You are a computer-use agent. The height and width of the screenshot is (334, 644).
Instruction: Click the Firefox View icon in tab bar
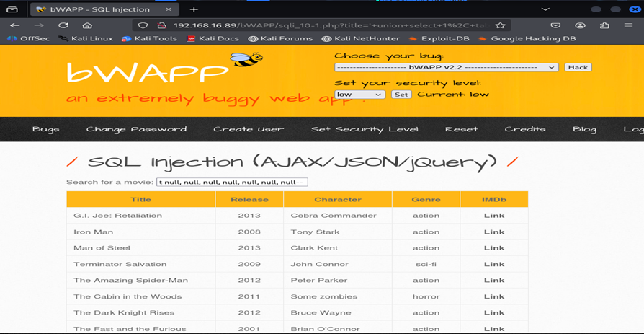point(12,9)
